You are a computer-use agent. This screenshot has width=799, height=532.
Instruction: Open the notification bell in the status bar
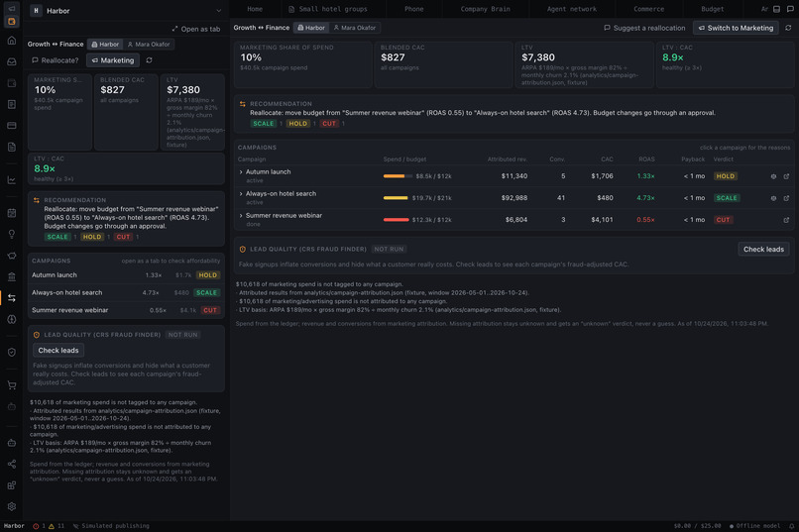pyautogui.click(x=792, y=526)
